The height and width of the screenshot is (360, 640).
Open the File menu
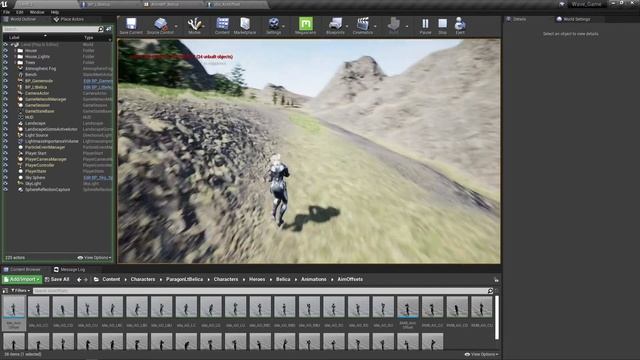pyautogui.click(x=7, y=12)
